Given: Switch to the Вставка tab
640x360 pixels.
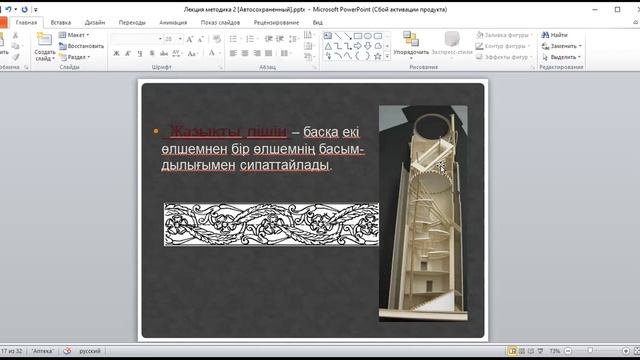Looking at the screenshot, I should (61, 22).
